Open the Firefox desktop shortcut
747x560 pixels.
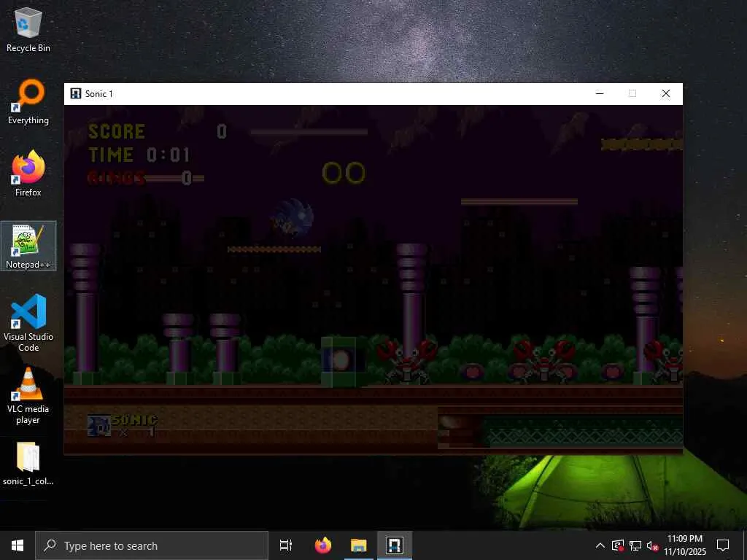pyautogui.click(x=28, y=174)
